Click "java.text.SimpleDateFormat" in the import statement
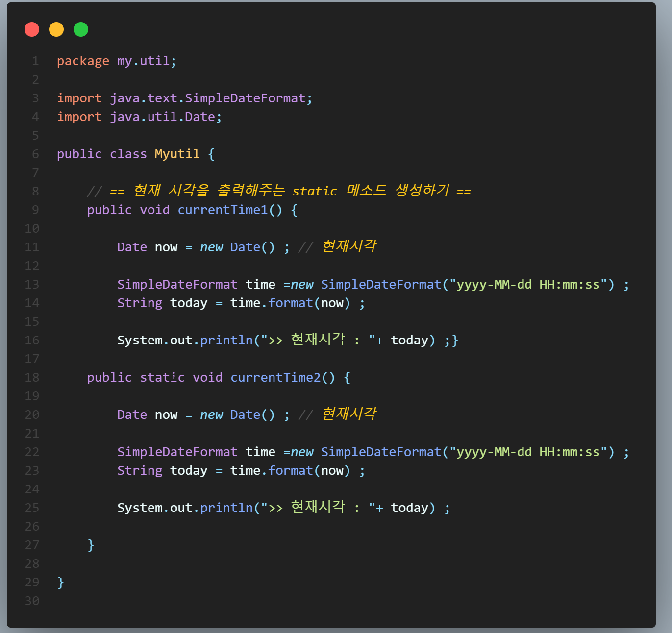 coord(208,98)
